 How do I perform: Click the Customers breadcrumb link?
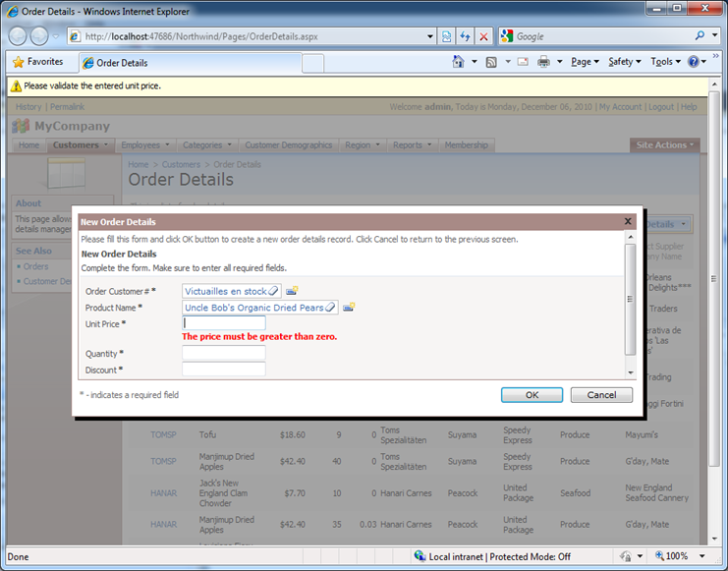click(181, 164)
